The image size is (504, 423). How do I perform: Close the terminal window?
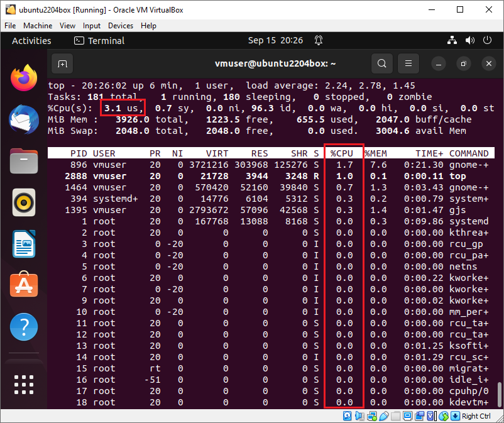489,63
